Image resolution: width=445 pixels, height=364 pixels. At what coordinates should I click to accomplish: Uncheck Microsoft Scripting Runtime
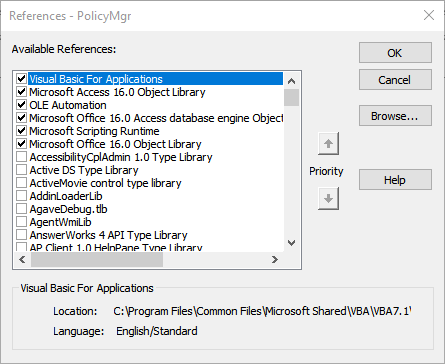click(x=22, y=131)
